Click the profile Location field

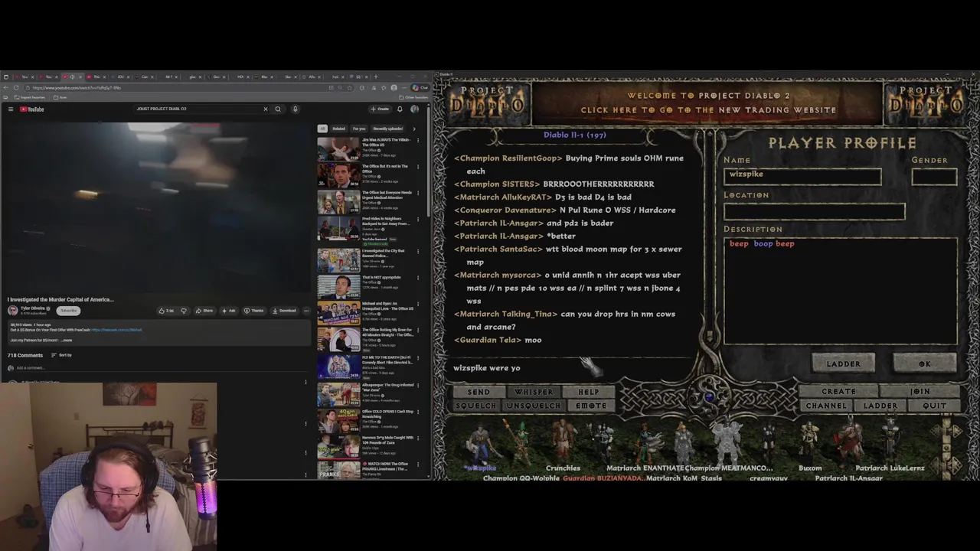[815, 211]
